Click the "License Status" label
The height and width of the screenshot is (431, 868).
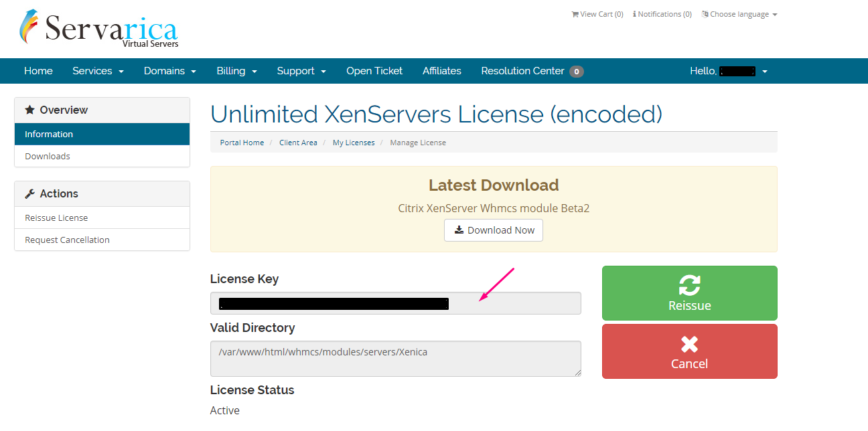coord(252,390)
